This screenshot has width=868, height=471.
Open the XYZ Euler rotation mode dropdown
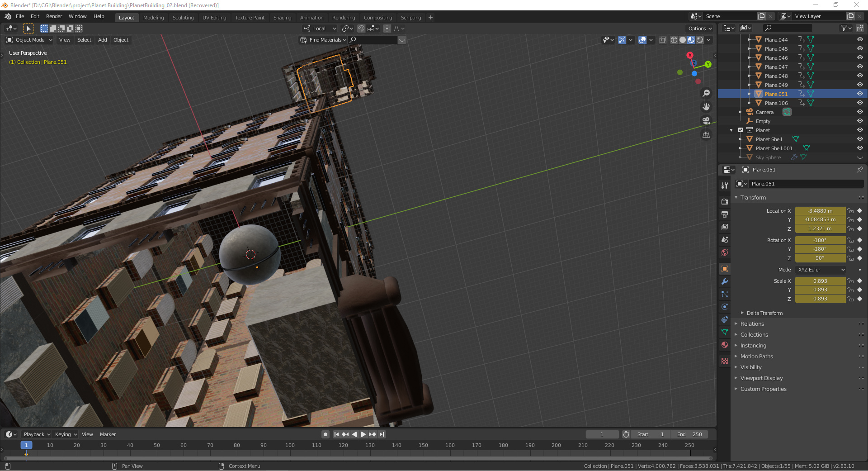(821, 270)
